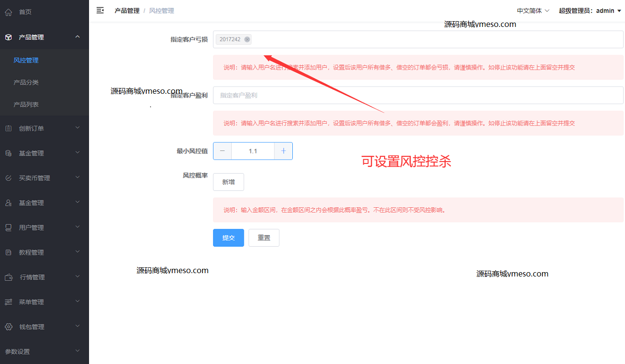Toggle the sidebar collapse hamburger icon

100,10
